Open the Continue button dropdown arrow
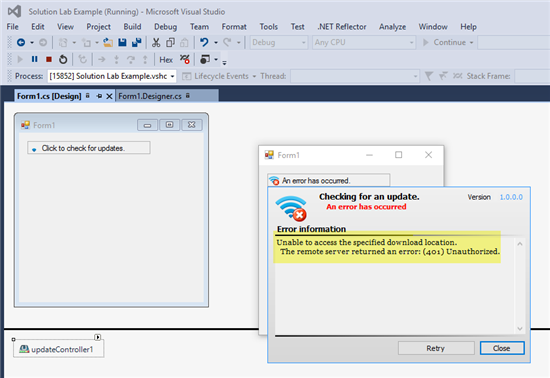The image size is (550, 378). point(471,42)
